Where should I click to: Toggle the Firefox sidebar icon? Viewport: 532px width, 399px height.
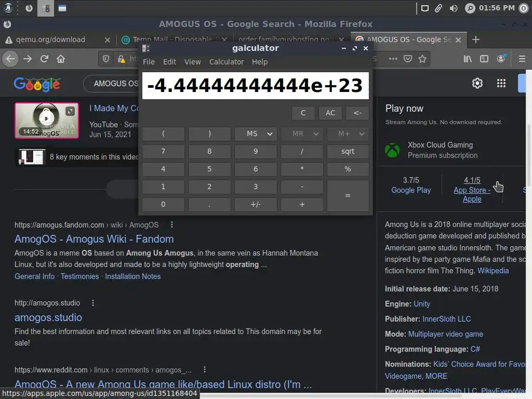(484, 59)
